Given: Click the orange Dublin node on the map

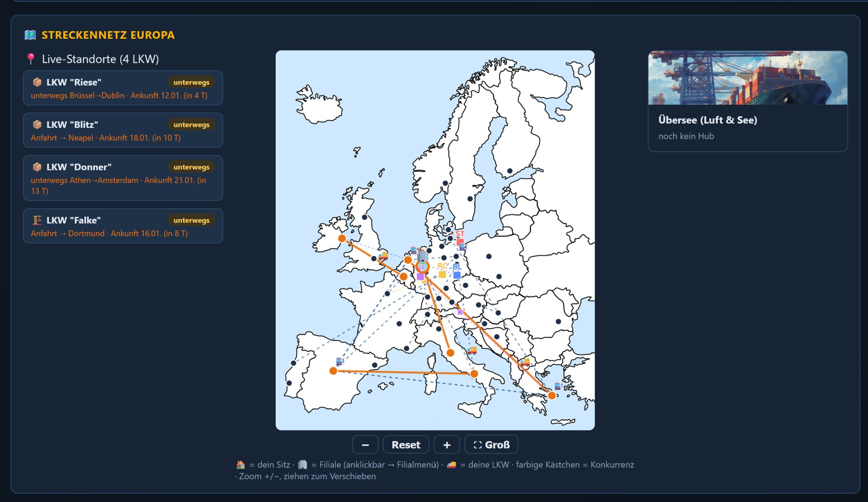Looking at the screenshot, I should pos(342,238).
